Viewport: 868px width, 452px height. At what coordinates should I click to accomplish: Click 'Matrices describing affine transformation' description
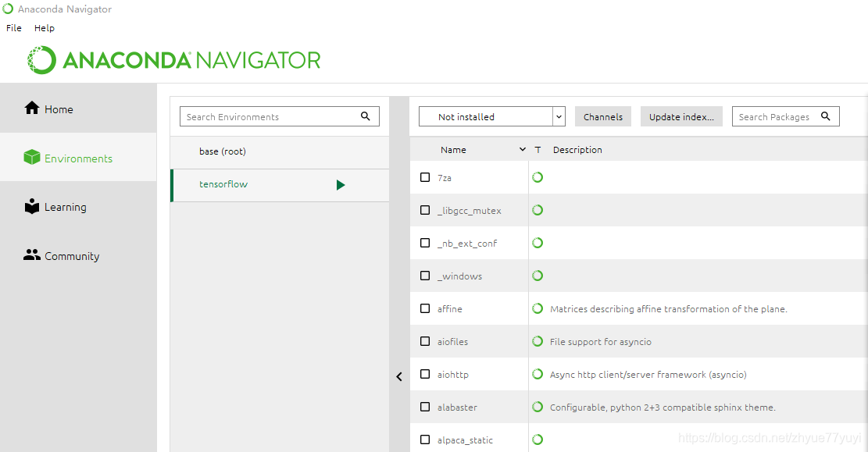pos(669,308)
